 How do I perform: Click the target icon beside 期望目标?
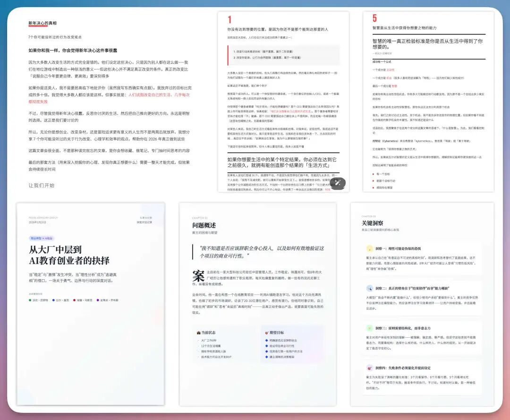[x=266, y=332]
